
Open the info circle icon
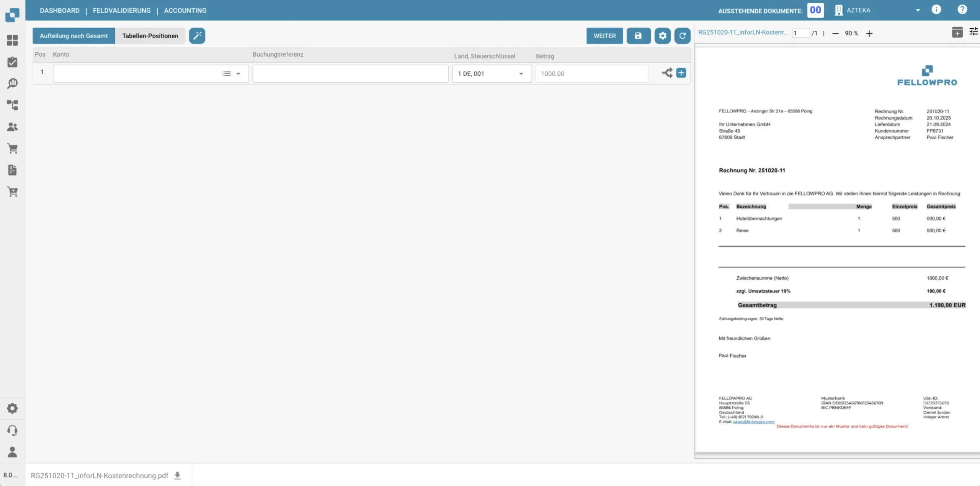pyautogui.click(x=936, y=10)
